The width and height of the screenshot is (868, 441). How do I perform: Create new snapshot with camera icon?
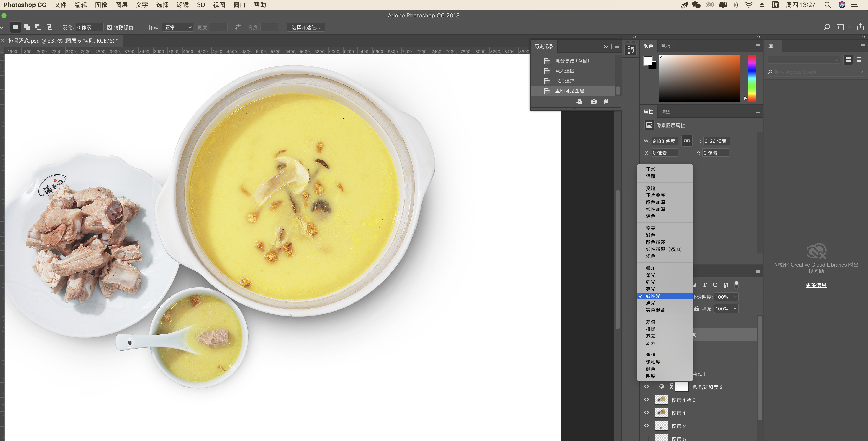pos(594,102)
